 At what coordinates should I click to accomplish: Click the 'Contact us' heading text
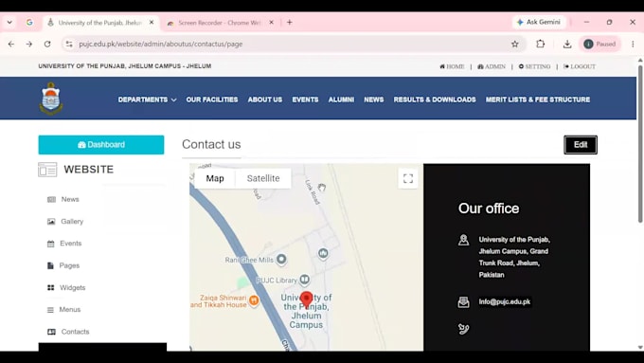211,144
